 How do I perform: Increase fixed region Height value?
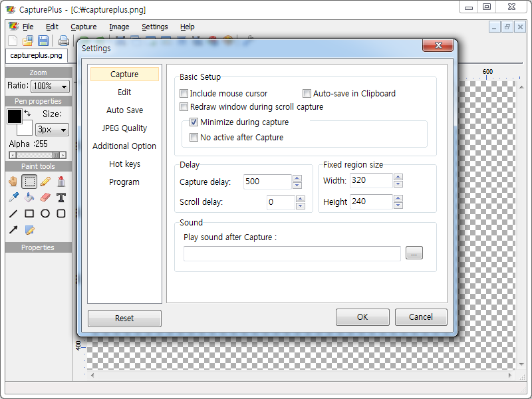coord(398,198)
